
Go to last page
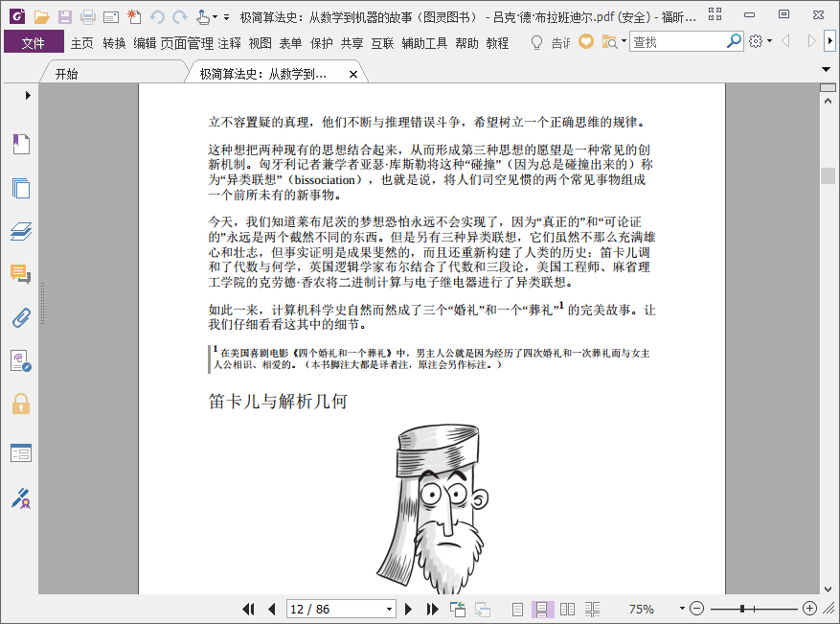coord(432,609)
